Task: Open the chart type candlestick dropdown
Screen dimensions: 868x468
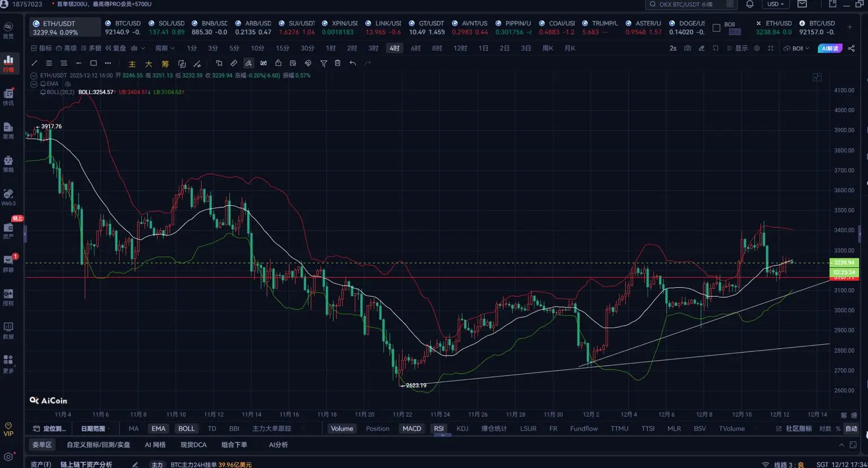Action: coord(138,49)
